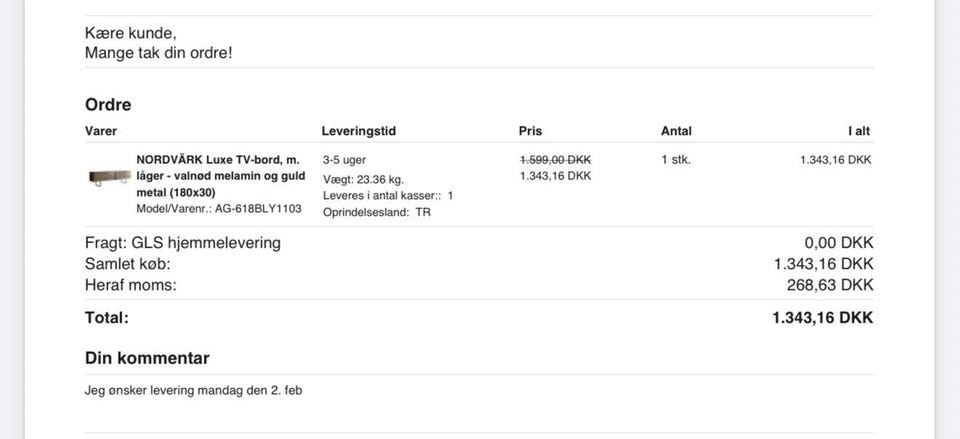Click the 0,00 DKK shipping amount
The height and width of the screenshot is (439, 960).
click(839, 243)
